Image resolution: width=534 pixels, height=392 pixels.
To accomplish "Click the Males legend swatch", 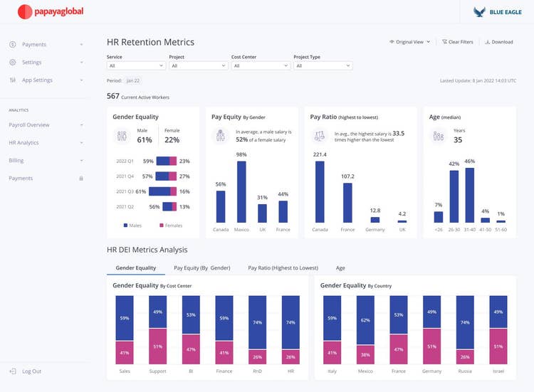I will click(125, 226).
